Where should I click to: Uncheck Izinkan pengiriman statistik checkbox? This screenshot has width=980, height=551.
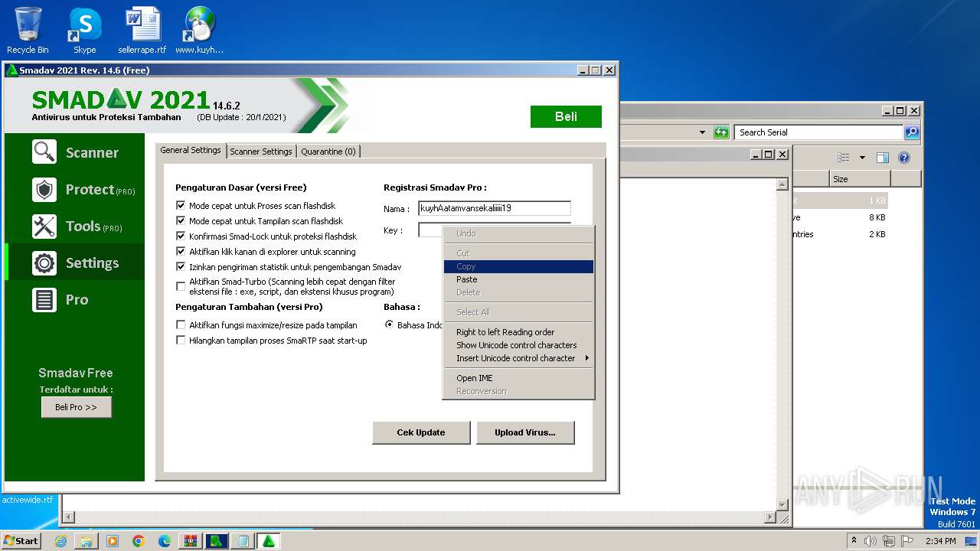181,267
